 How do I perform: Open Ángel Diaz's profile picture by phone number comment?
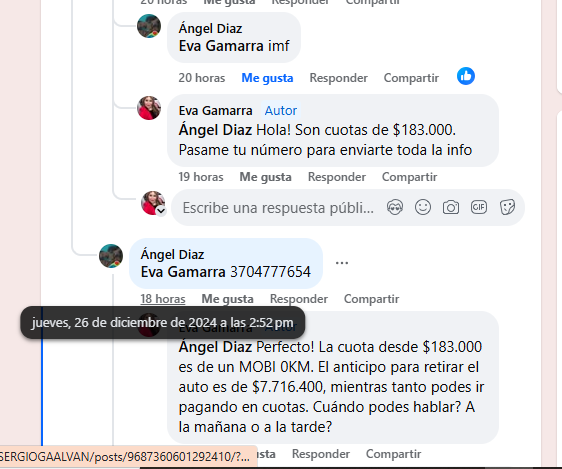(111, 256)
